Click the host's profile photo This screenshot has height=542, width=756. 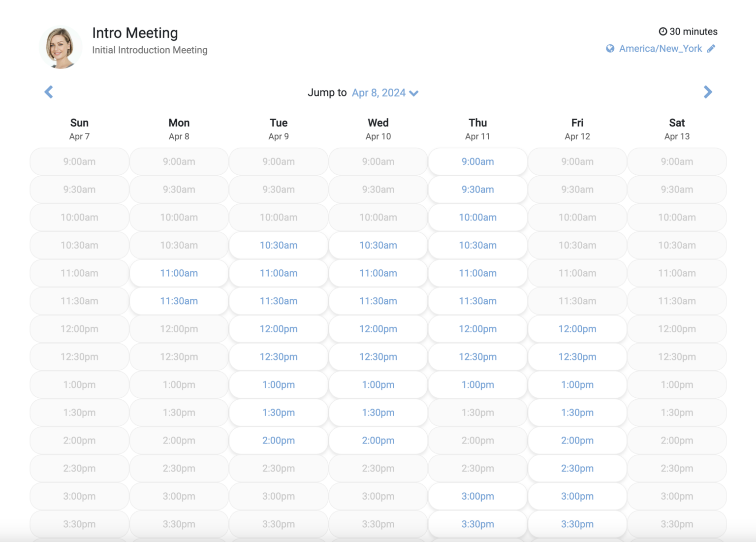point(61,47)
